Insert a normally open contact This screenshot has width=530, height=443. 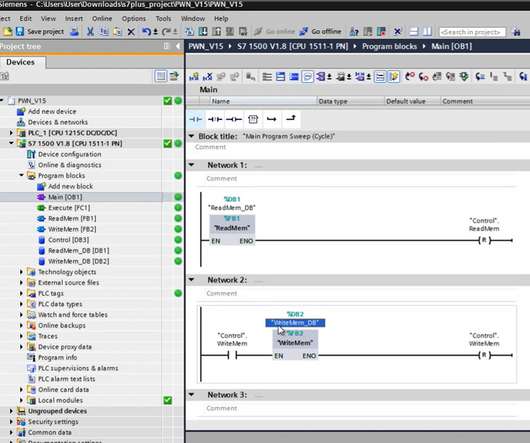click(x=195, y=119)
